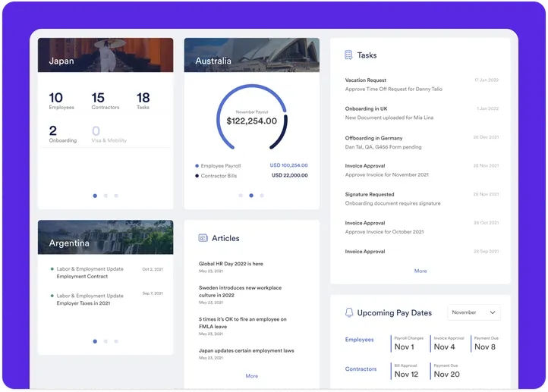Open the Australia country banner
Image resolution: width=548 pixels, height=392 pixels.
click(x=252, y=55)
